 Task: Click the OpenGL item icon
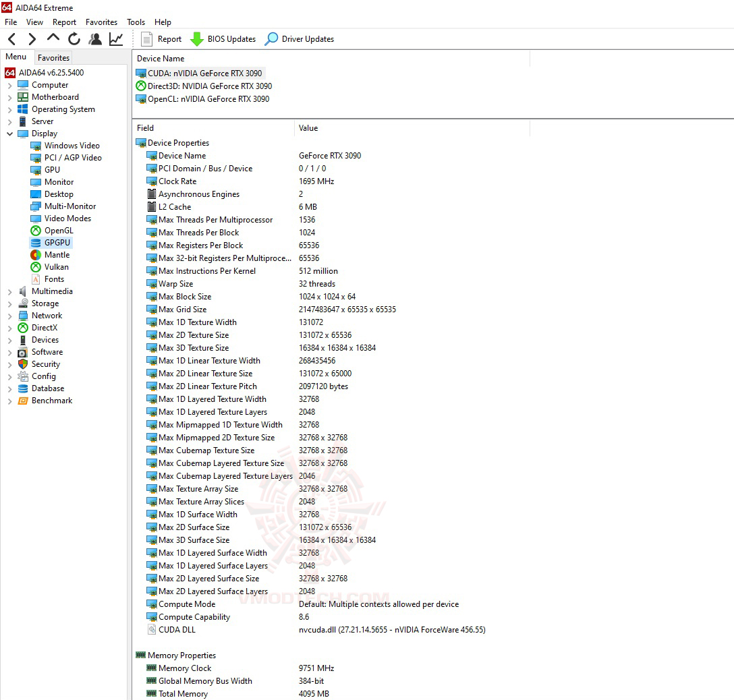click(x=36, y=231)
